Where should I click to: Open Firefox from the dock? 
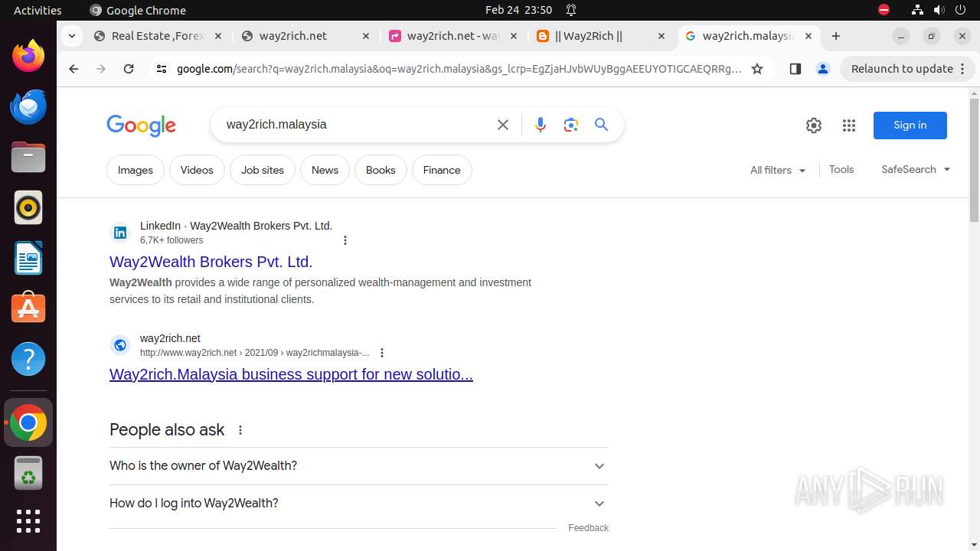(x=28, y=57)
